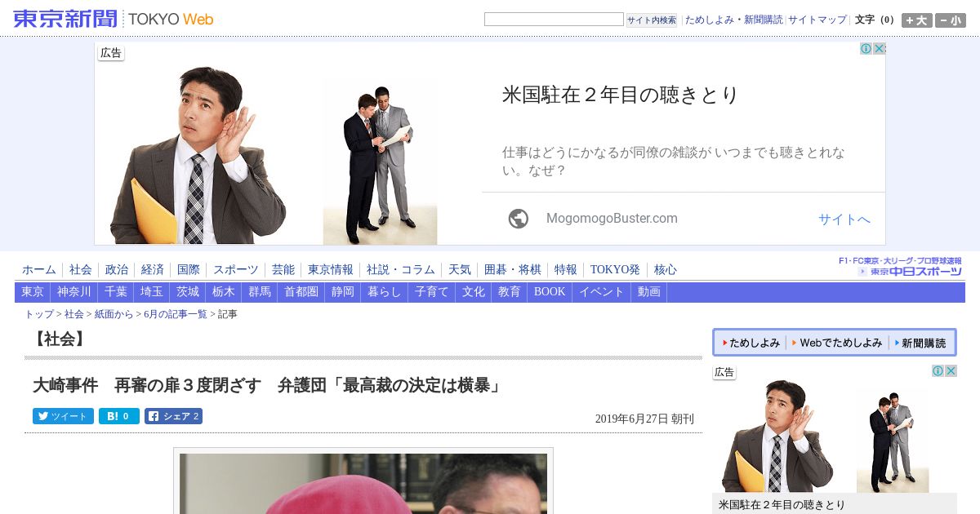Screen dimensions: 980x514
Task: Open 囲碁・将棋 in main navigation
Action: click(x=513, y=269)
